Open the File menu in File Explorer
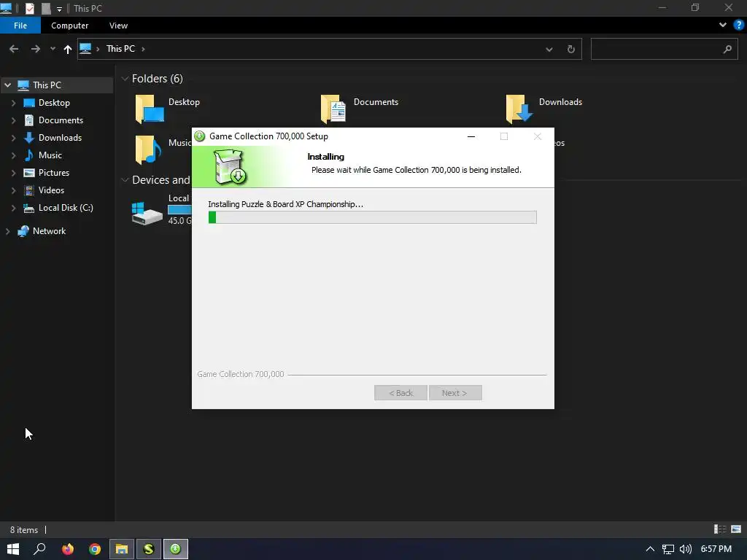 click(20, 26)
